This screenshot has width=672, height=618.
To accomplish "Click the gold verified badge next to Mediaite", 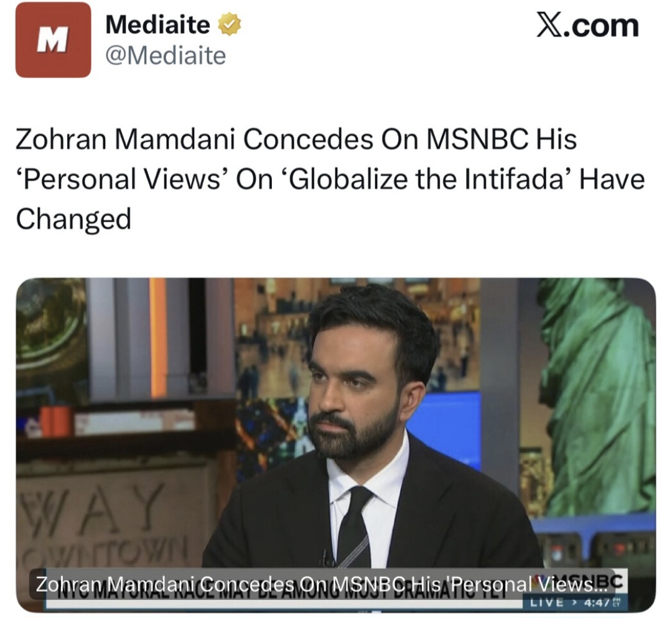I will (x=230, y=25).
